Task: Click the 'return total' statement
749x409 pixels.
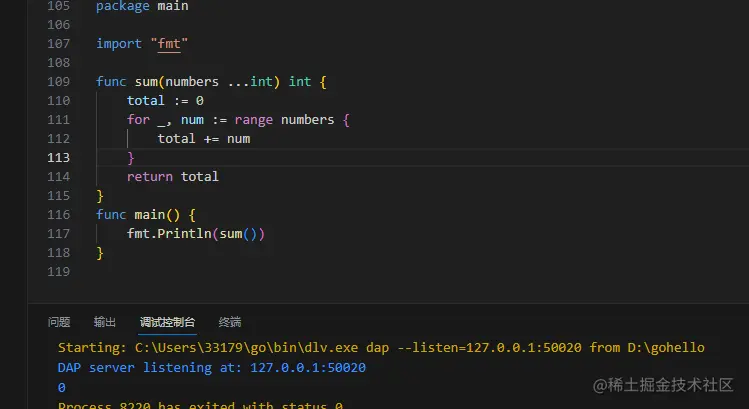Action: [173, 177]
